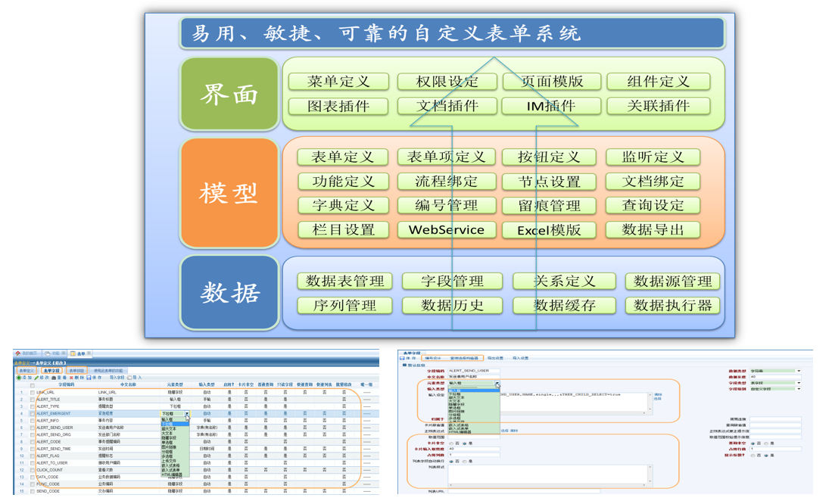832x504 pixels.
Task: Click the orange 模型 layer block
Action: tap(229, 193)
